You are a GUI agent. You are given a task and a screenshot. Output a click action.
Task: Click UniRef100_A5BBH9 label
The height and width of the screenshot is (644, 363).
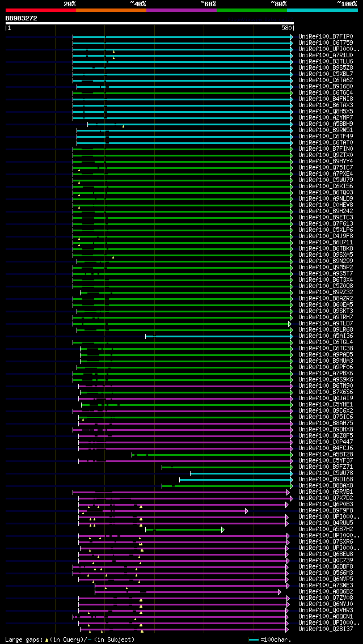tap(326, 124)
